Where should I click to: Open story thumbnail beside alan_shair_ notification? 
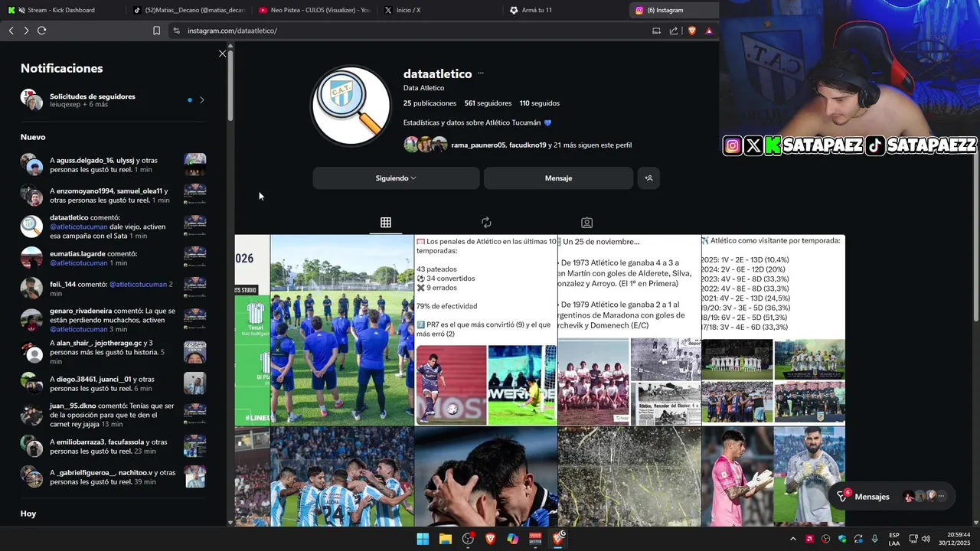194,352
